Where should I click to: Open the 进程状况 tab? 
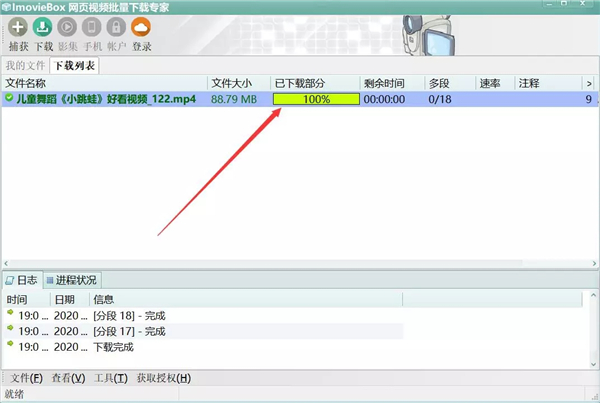point(71,280)
